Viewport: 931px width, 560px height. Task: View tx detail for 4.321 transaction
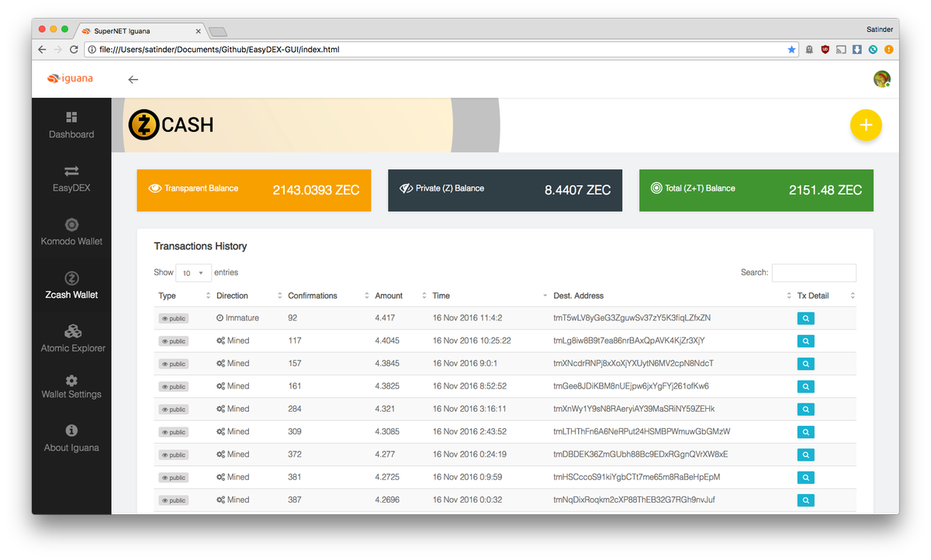click(x=805, y=409)
